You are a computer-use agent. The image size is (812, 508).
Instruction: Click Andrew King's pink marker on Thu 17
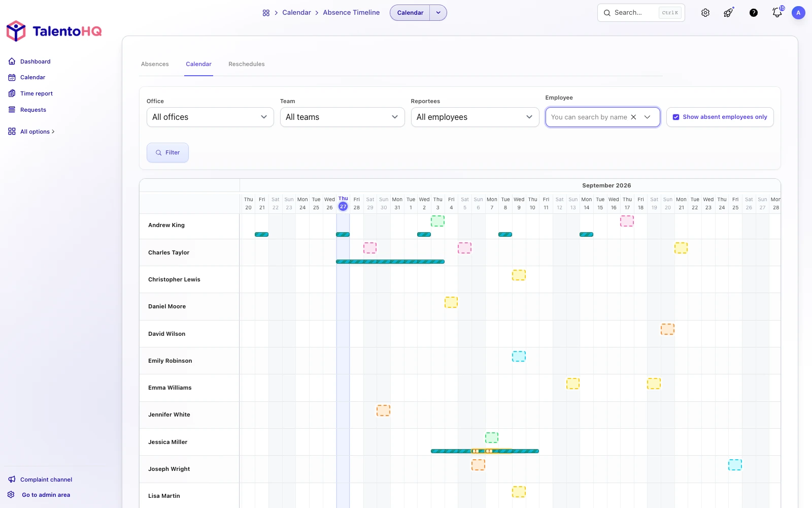point(627,221)
